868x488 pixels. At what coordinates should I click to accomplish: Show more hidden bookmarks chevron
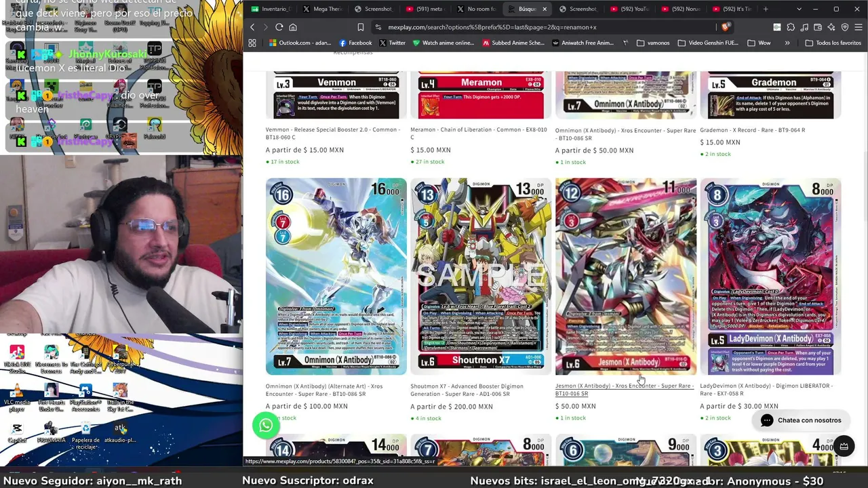click(787, 43)
